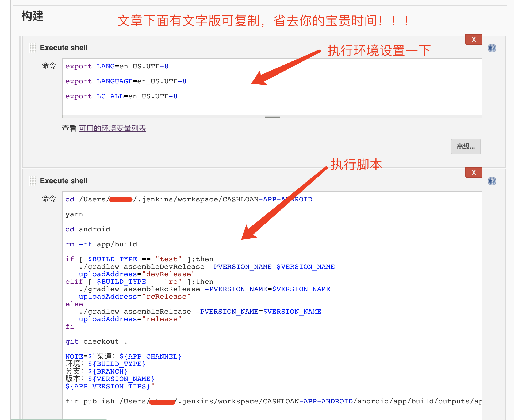Click the 高级... button

pyautogui.click(x=466, y=146)
